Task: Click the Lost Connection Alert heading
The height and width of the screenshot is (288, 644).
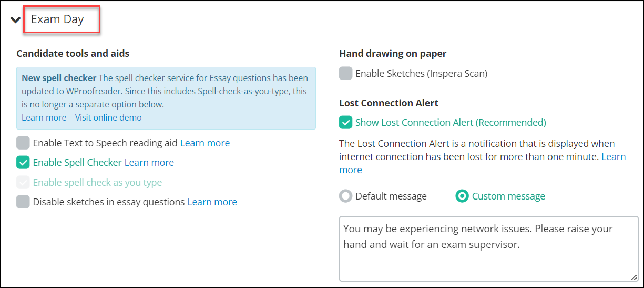Action: click(389, 103)
